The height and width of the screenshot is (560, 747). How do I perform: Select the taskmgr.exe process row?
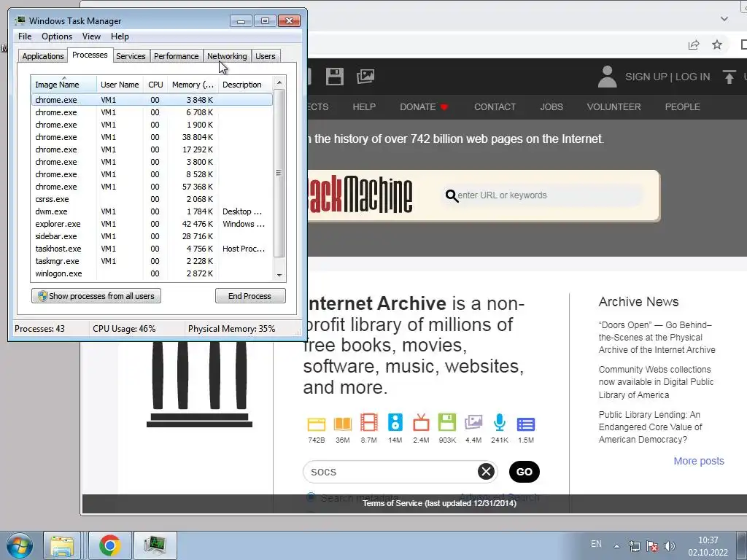pos(152,261)
